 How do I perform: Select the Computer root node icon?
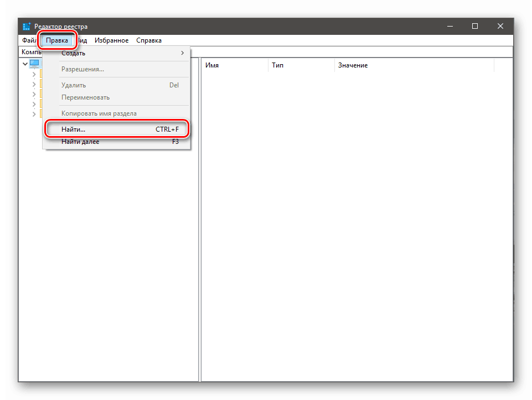pos(35,64)
